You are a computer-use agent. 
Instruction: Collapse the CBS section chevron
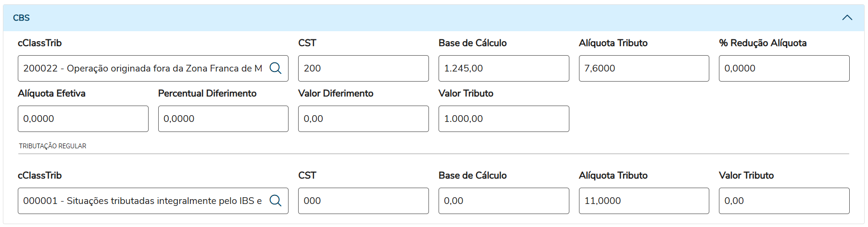(847, 18)
